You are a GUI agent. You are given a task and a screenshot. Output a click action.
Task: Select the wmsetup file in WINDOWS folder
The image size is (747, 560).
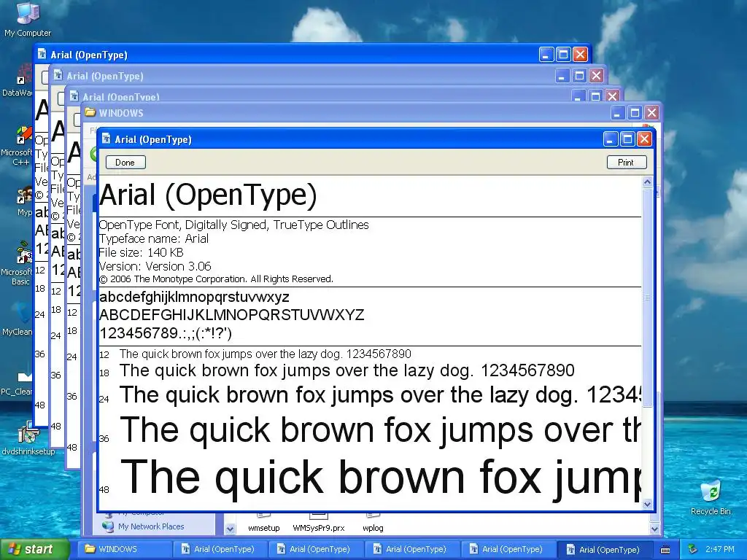tap(263, 523)
